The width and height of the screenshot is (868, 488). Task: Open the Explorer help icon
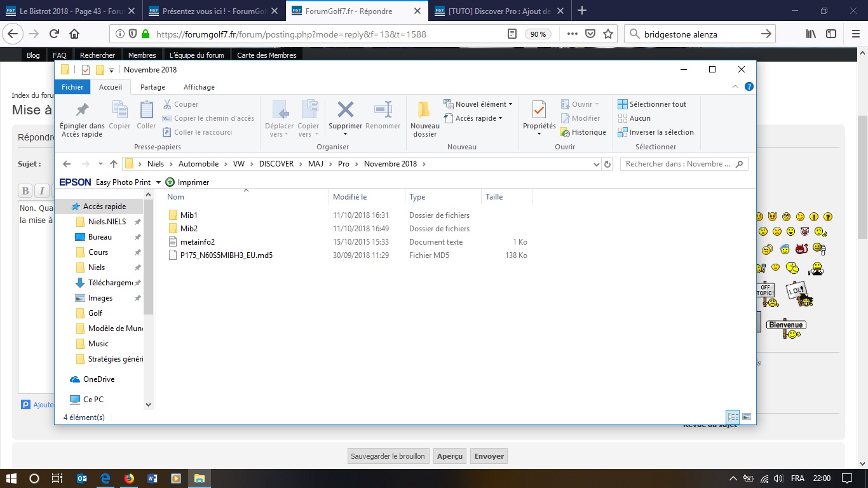click(x=749, y=87)
